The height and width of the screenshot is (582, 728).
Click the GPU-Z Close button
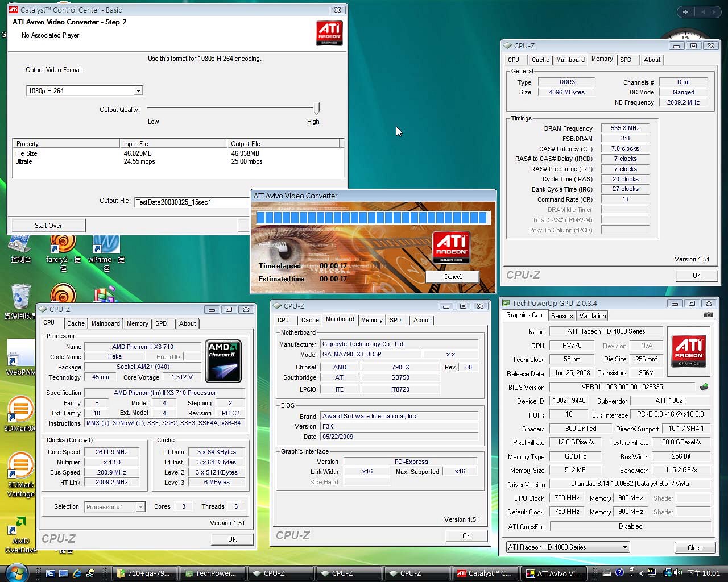coord(695,547)
